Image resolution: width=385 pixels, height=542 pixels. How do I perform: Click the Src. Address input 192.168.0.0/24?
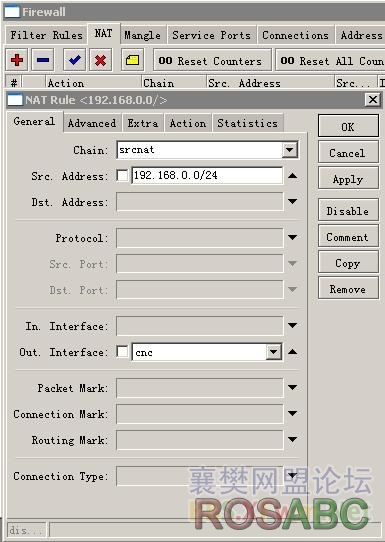click(x=207, y=175)
